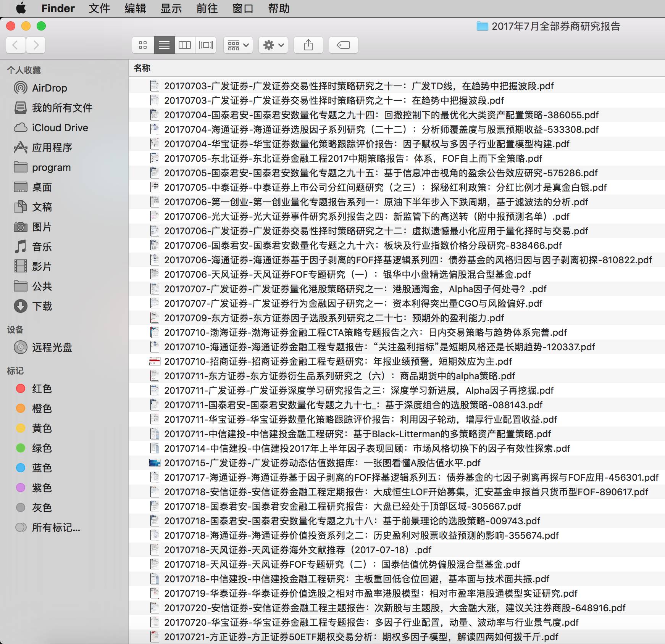Switch to list view
This screenshot has width=665, height=644.
tap(164, 45)
